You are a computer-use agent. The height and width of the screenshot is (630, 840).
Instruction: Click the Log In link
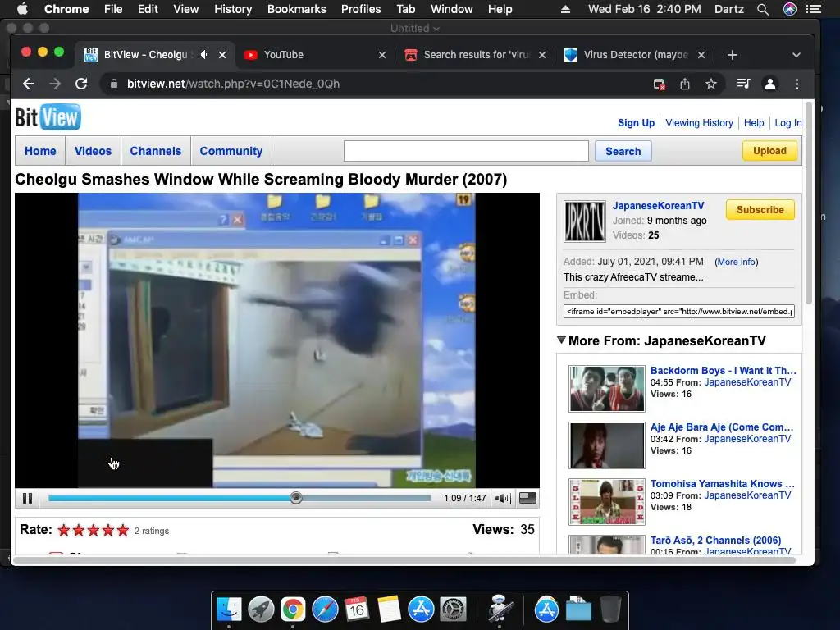coord(788,123)
